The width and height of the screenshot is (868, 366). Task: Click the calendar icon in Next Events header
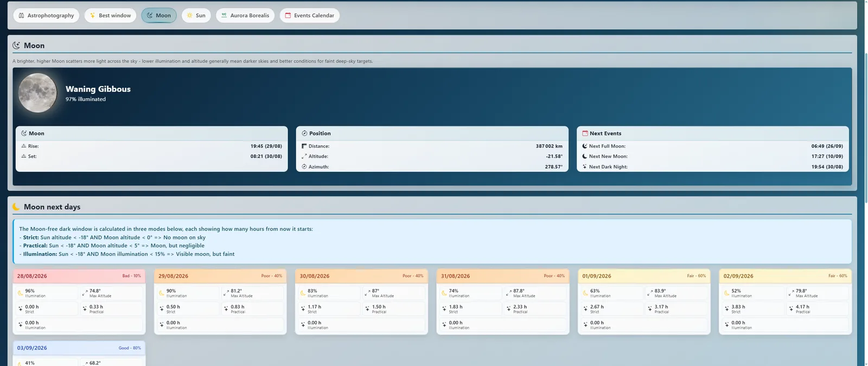(x=585, y=133)
